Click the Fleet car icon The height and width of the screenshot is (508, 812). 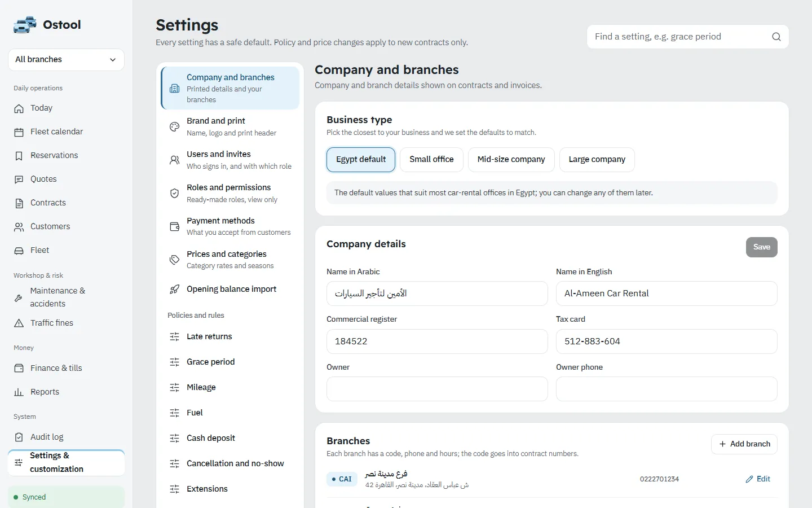click(19, 251)
